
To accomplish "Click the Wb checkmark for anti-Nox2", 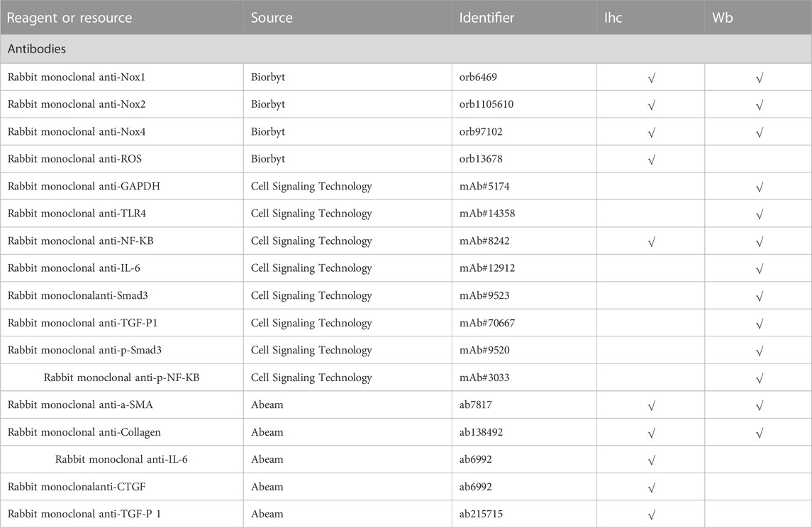I will 760,106.
